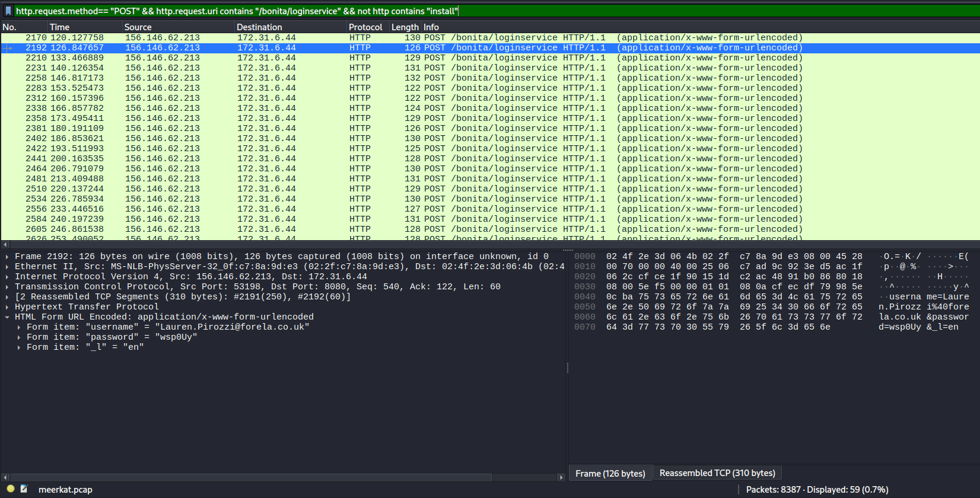
Task: Expand Hypertext Transfer Protocol node
Action: coord(7,307)
